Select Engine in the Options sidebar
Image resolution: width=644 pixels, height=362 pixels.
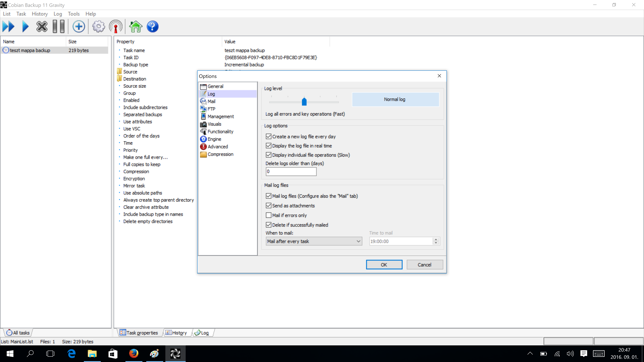214,139
